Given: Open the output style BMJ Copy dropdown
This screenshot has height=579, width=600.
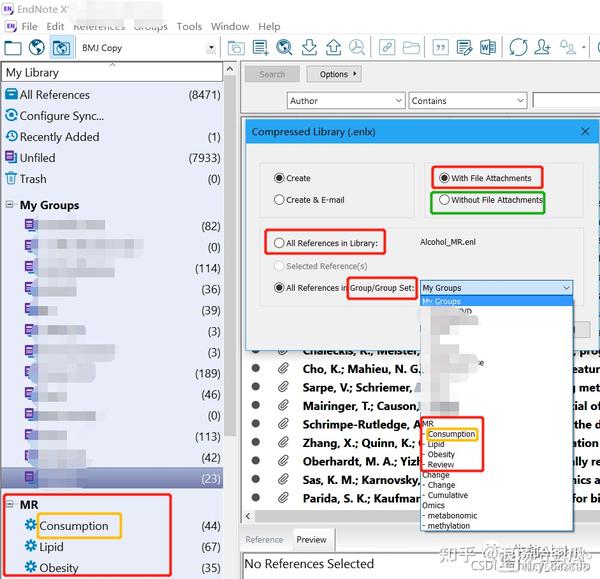Looking at the screenshot, I should [x=211, y=48].
